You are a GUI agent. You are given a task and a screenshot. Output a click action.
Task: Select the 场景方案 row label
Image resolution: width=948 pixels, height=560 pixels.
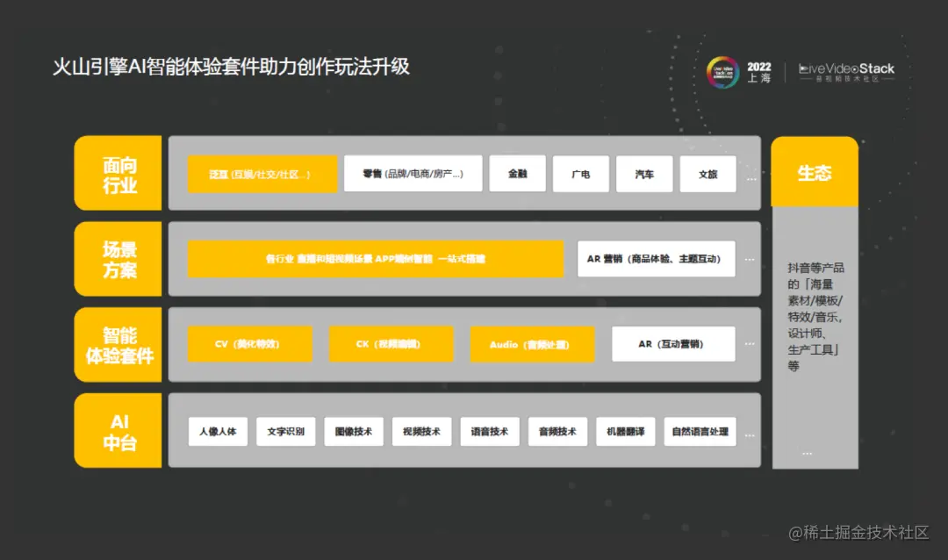coord(118,258)
